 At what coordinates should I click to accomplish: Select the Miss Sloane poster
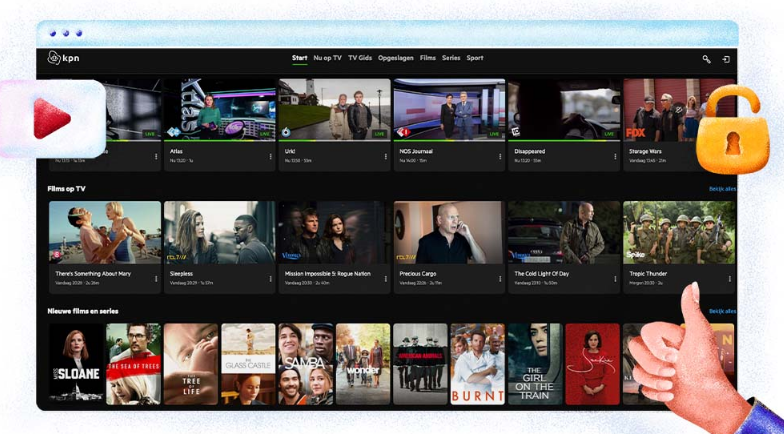click(76, 364)
